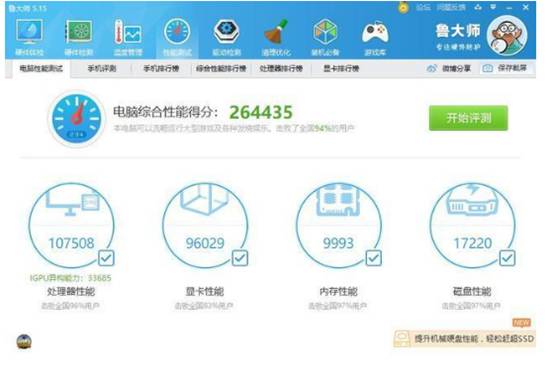Click the 内存性能 label
Image resolution: width=553 pixels, height=372 pixels.
click(x=338, y=292)
